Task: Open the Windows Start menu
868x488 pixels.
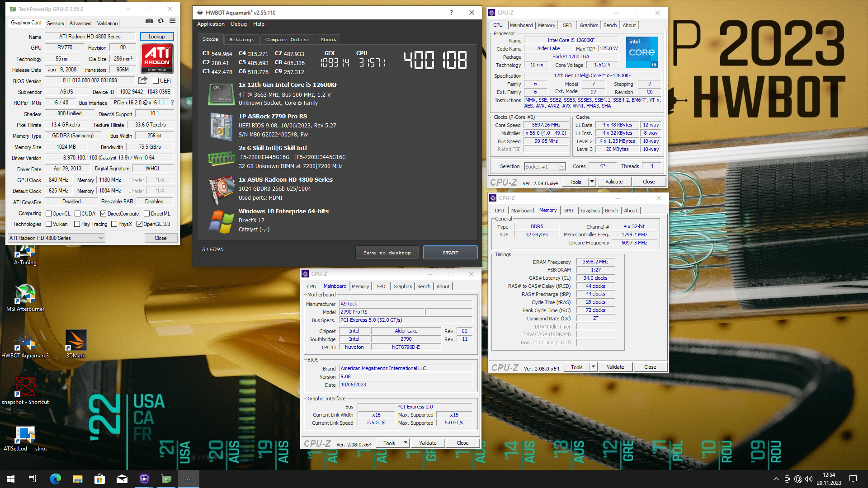Action: point(11,479)
